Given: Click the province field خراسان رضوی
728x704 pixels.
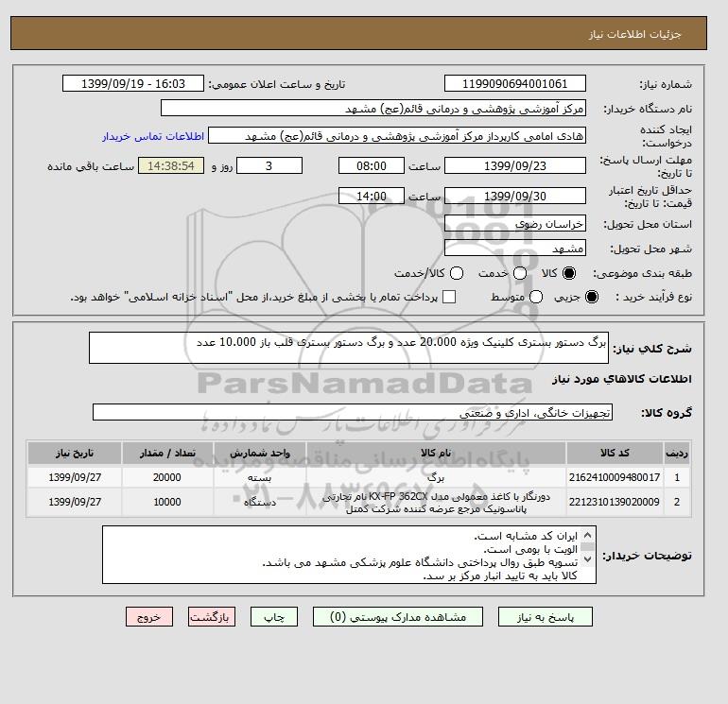Looking at the screenshot, I should click(515, 224).
